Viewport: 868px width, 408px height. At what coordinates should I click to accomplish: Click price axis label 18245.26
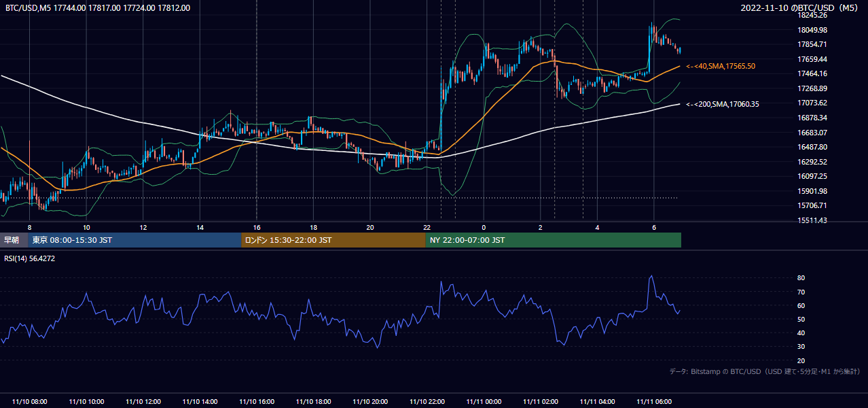tap(813, 15)
